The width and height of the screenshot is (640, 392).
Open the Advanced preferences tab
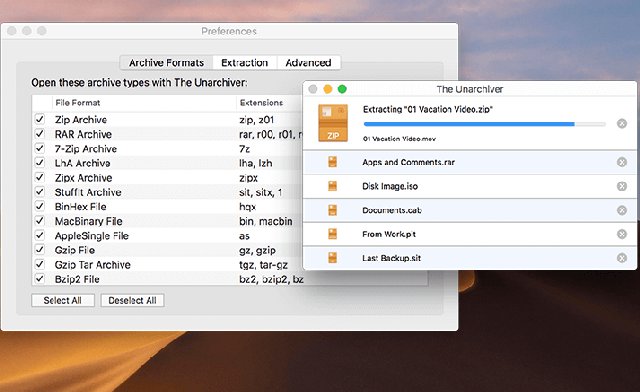pyautogui.click(x=308, y=63)
